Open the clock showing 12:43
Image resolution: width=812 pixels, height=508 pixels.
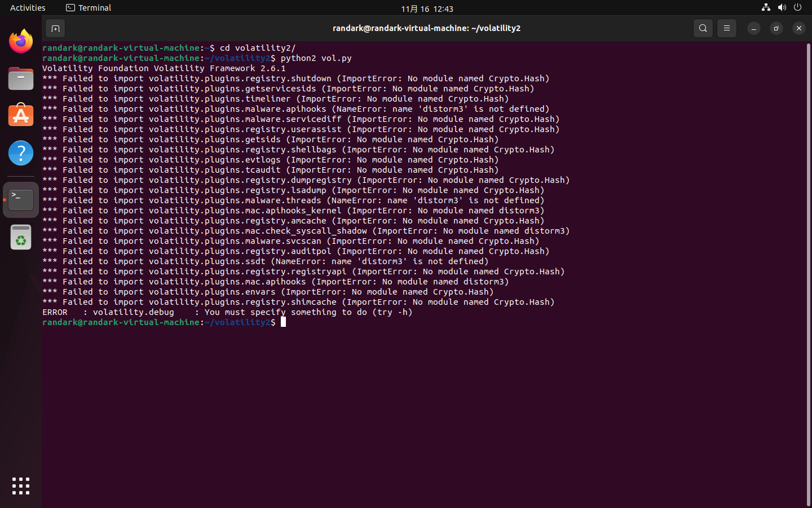click(x=427, y=8)
